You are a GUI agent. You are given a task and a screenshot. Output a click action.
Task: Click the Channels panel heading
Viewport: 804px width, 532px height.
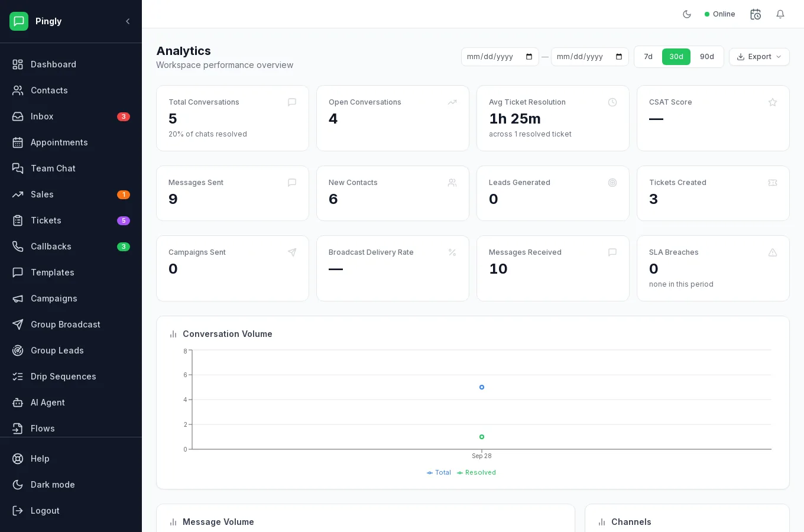(631, 522)
